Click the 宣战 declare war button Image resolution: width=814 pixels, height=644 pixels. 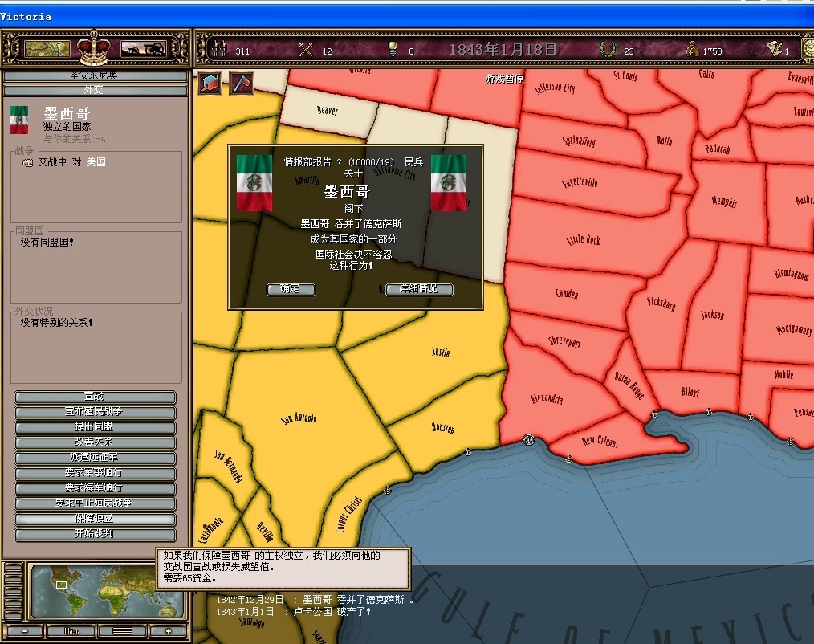pos(95,397)
